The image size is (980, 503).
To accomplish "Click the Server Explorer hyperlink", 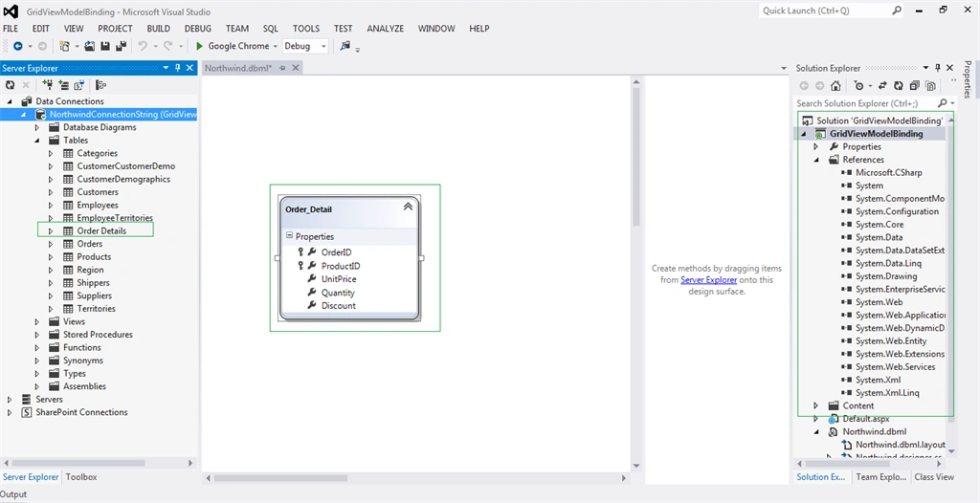I will 709,280.
